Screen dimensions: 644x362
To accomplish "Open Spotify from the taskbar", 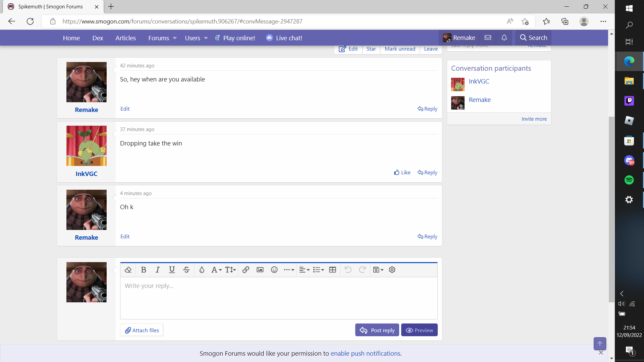I will pos(629,180).
